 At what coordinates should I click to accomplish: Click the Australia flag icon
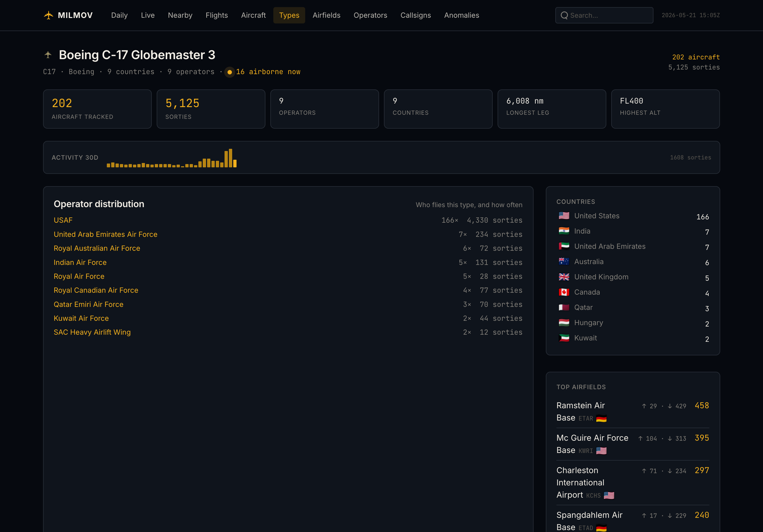pyautogui.click(x=564, y=262)
